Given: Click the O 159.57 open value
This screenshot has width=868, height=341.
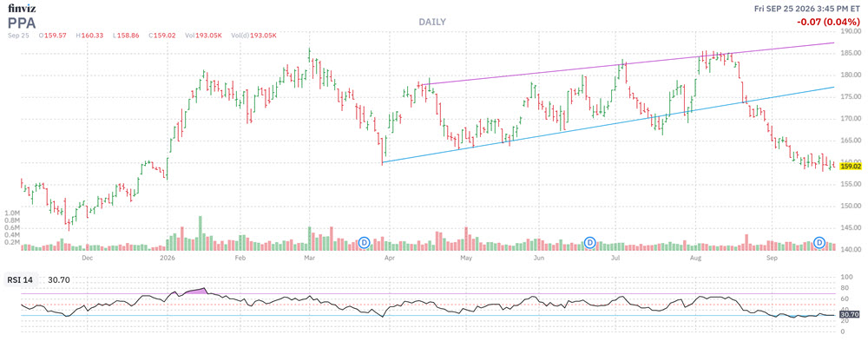Looking at the screenshot, I should [x=53, y=36].
